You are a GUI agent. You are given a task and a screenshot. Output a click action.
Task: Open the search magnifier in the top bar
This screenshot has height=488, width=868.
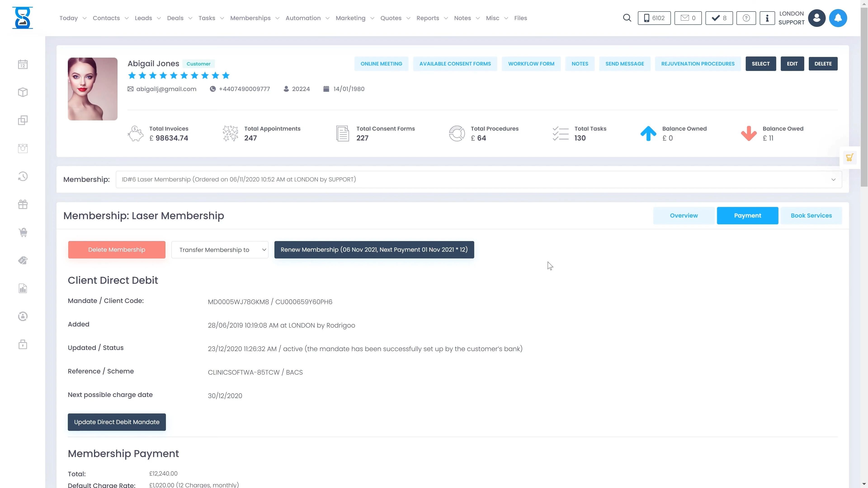(x=627, y=18)
